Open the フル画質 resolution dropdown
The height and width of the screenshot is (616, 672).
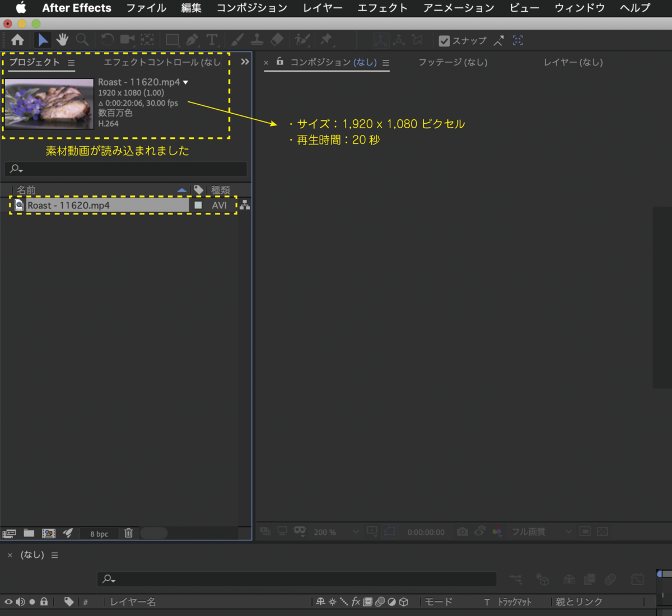click(x=542, y=531)
